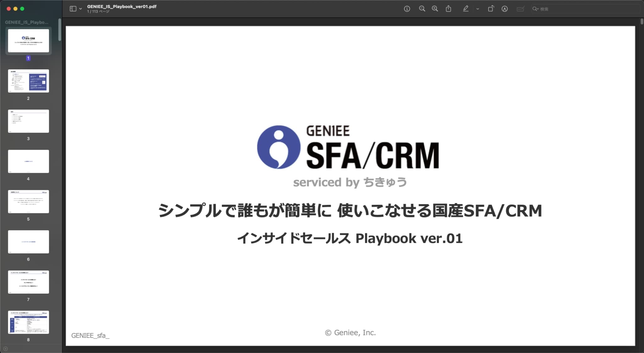Screen dimensions: 644x353
Task: Open the Share menu
Action: pos(448,9)
